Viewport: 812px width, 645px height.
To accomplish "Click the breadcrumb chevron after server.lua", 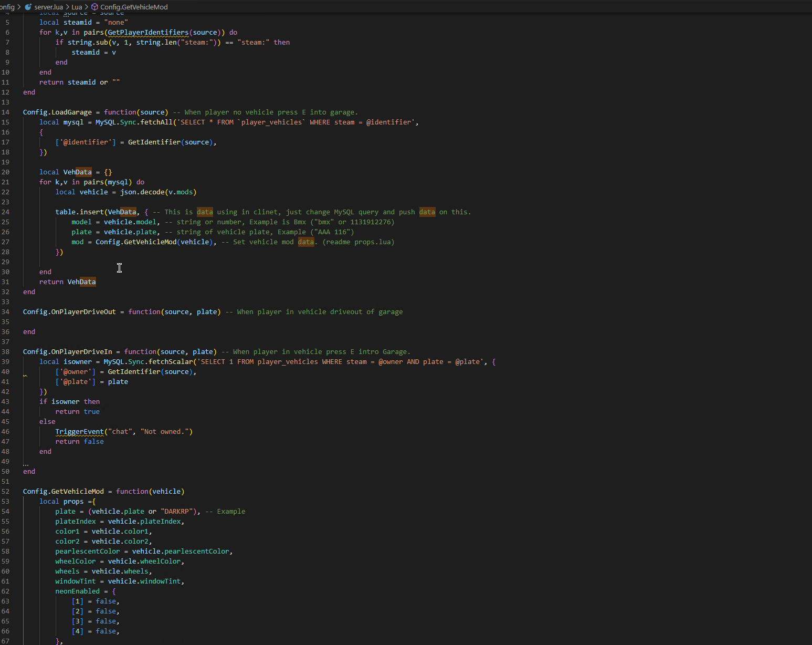I will coord(67,7).
